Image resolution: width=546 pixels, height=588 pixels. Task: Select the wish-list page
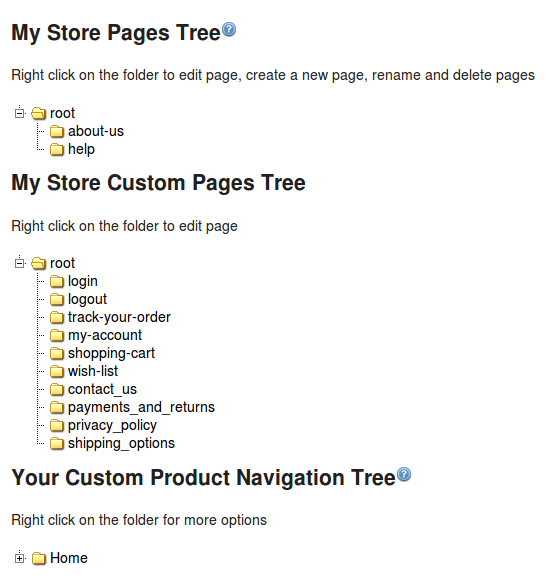pyautogui.click(x=93, y=371)
